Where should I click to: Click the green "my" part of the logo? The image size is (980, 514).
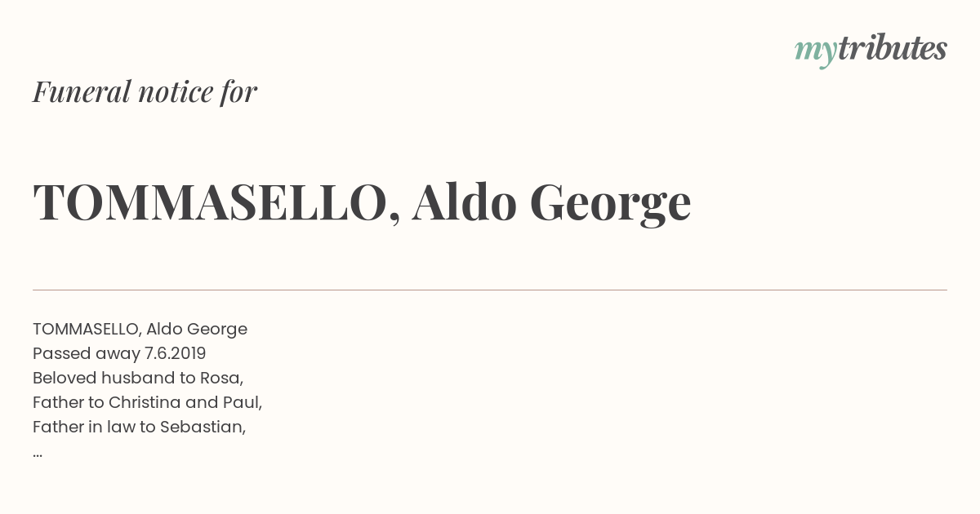815,51
